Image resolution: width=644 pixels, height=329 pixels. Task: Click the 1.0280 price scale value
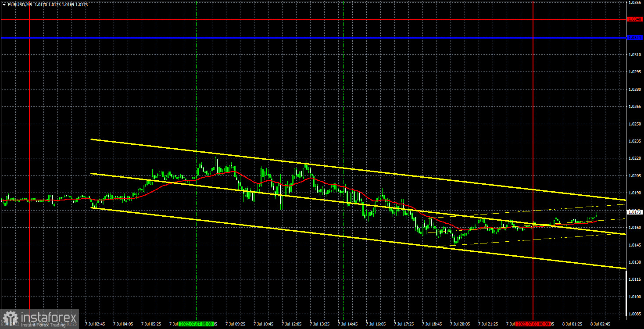[635, 89]
